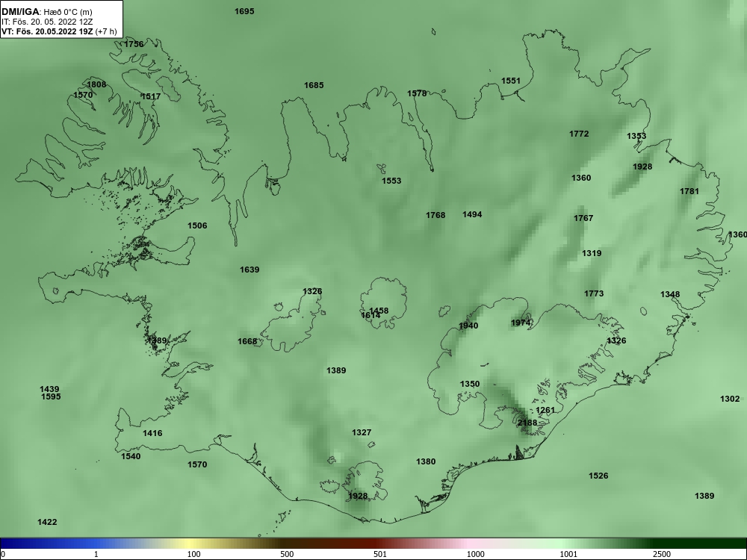Screen dimensions: 747x560
Task: Click the 1553 map value
Action: tap(391, 181)
